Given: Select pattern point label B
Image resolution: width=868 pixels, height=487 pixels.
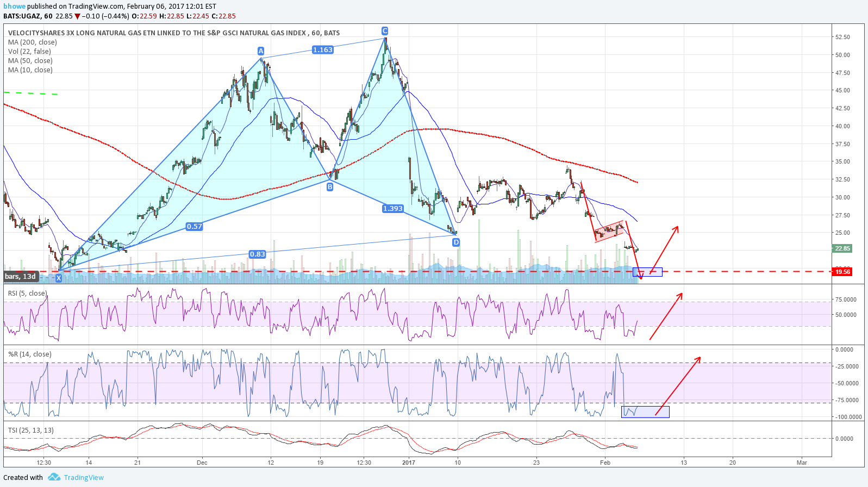Looking at the screenshot, I should click(330, 187).
